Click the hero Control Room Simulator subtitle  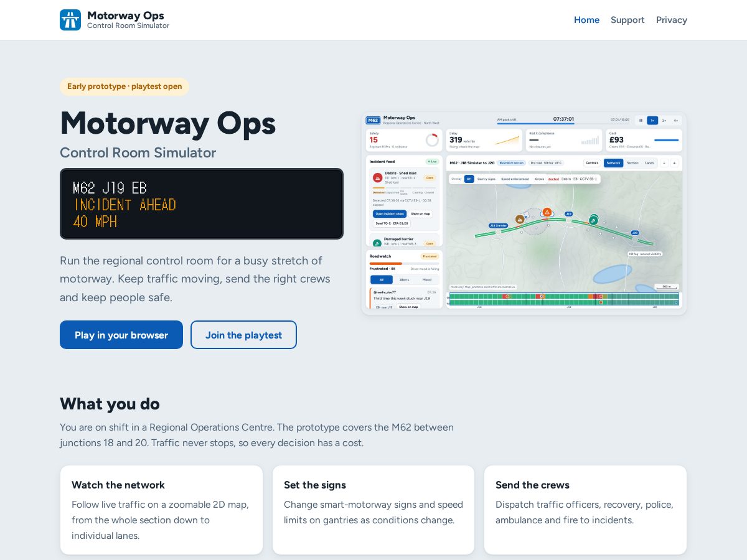[138, 152]
